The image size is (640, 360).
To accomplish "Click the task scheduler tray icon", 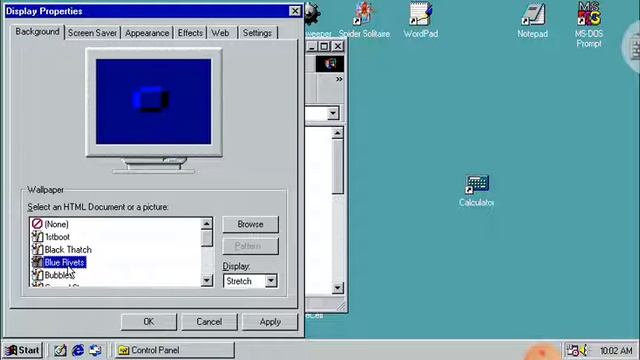I will tap(573, 350).
